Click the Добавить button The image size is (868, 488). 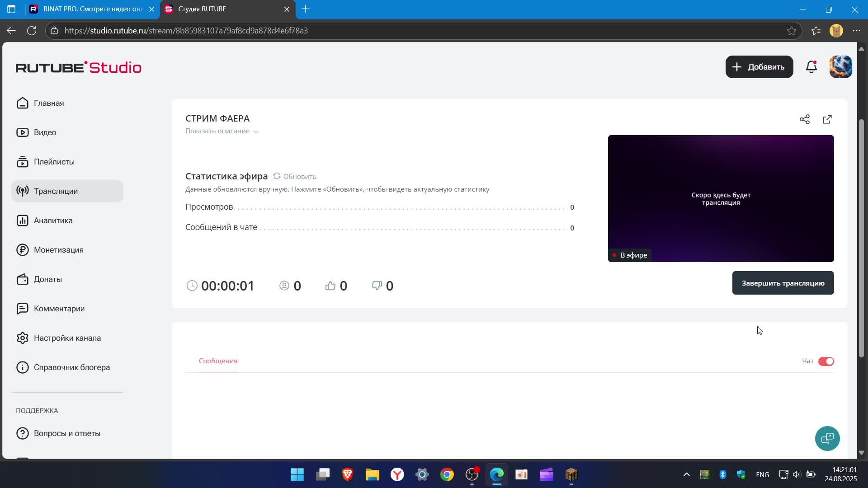click(x=759, y=67)
